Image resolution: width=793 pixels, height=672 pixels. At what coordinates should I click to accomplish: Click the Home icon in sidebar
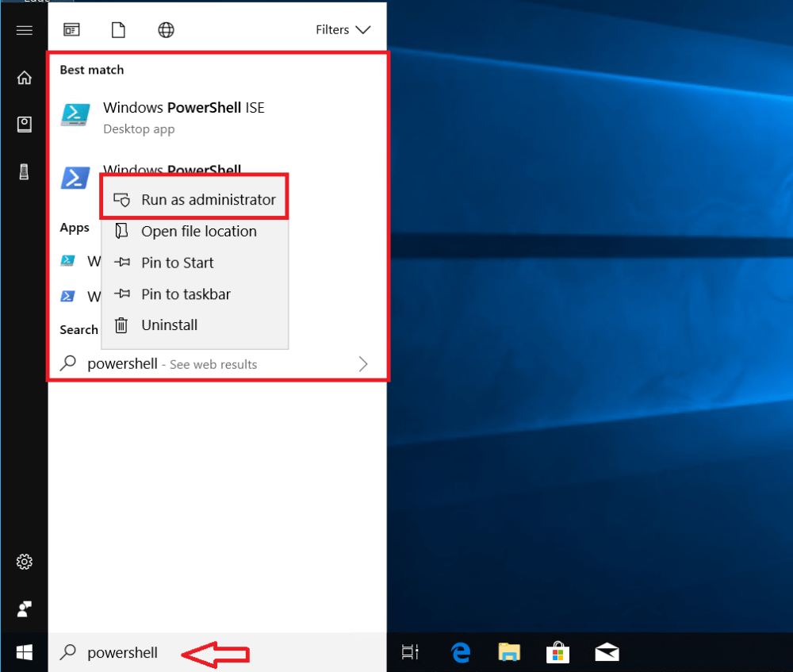24,78
